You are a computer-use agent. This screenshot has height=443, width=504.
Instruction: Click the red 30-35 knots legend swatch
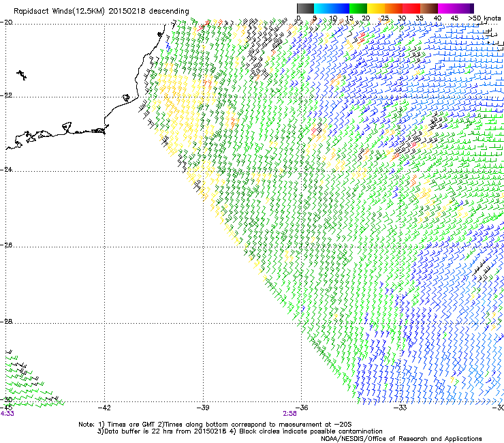pyautogui.click(x=411, y=8)
